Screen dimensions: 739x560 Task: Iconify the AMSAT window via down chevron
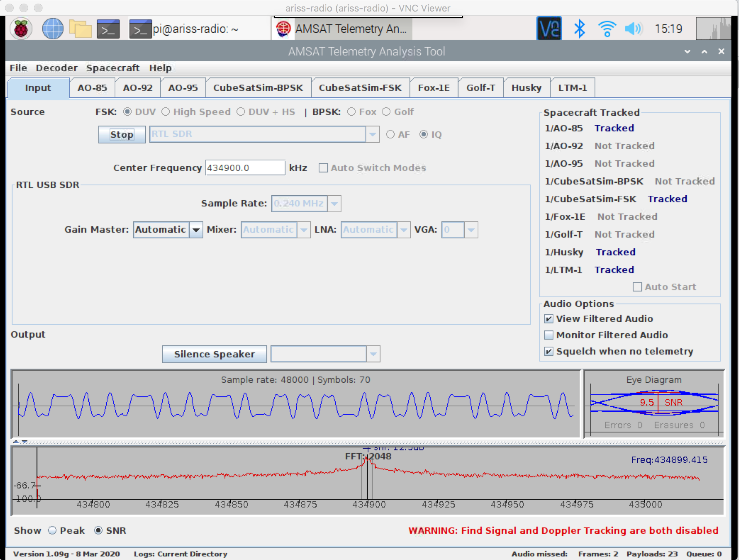point(687,52)
